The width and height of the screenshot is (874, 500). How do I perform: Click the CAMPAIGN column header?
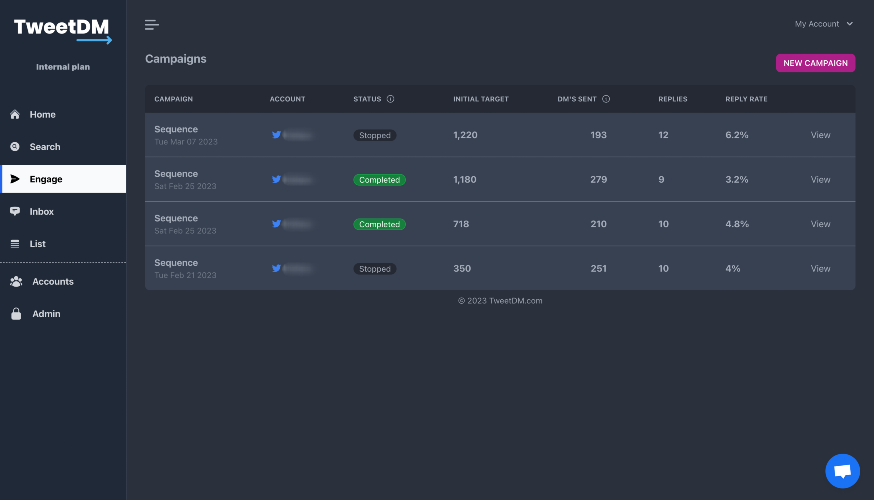(x=173, y=99)
